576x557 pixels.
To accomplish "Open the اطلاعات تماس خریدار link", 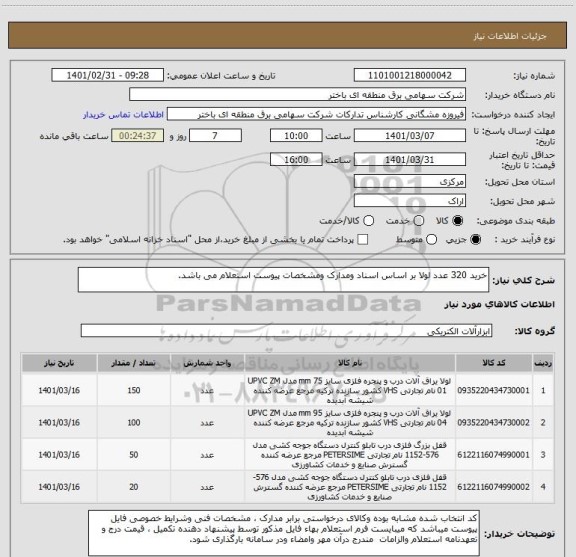I will (x=123, y=115).
